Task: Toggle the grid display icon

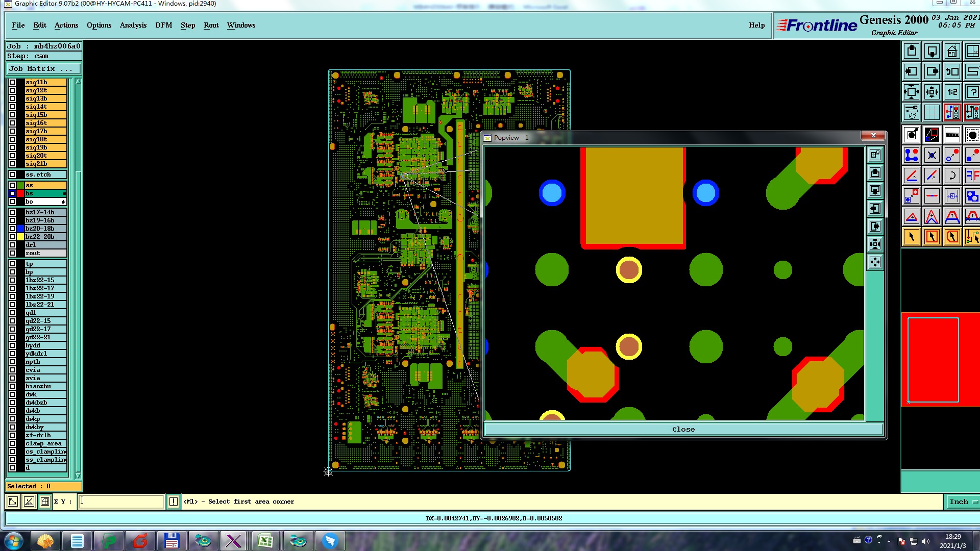Action: coord(932,112)
